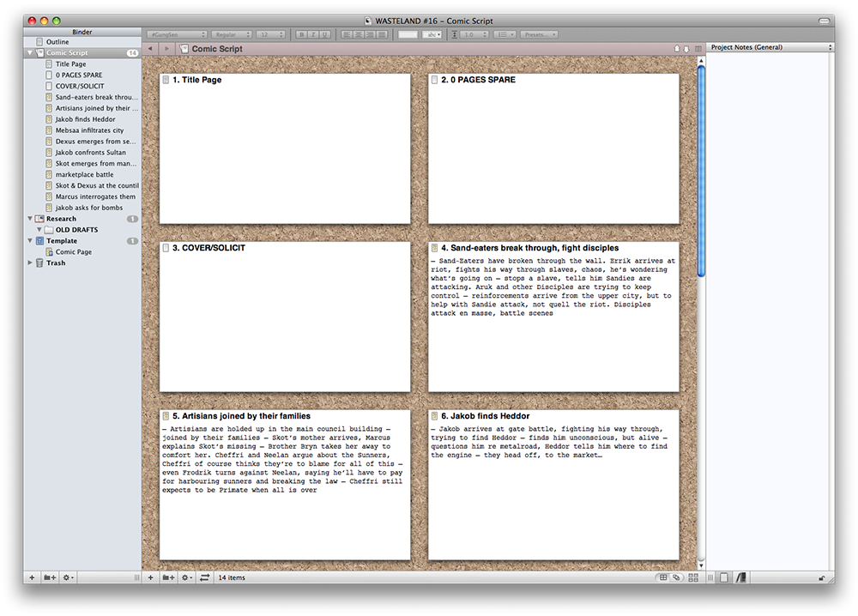Open the font family dropdown

click(176, 34)
